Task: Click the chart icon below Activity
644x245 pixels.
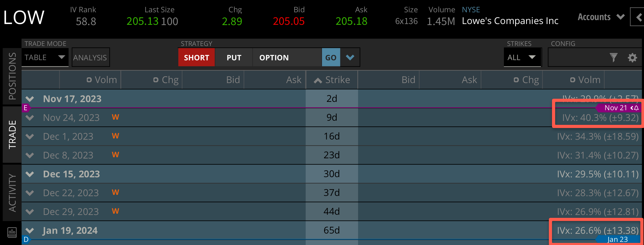Action: [12, 232]
